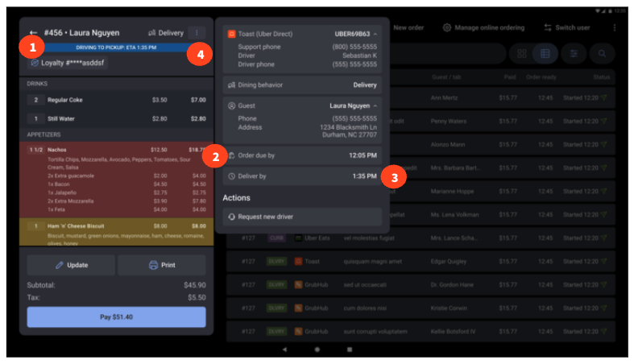Screen dimensions: 634x364
Task: Switch to list view layout
Action: 545,54
